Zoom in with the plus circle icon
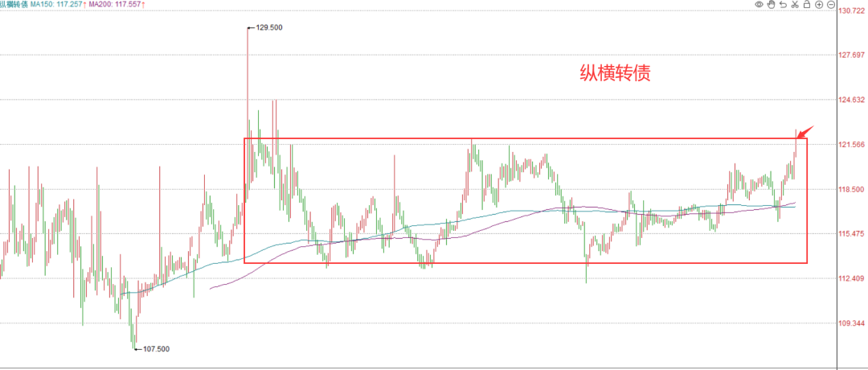The width and height of the screenshot is (868, 370). 819,5
